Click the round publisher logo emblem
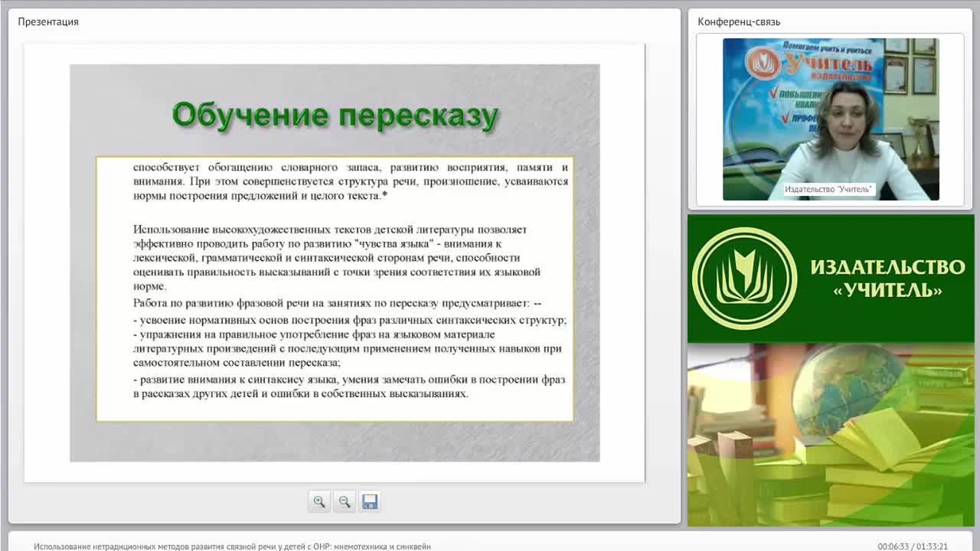 [x=743, y=279]
